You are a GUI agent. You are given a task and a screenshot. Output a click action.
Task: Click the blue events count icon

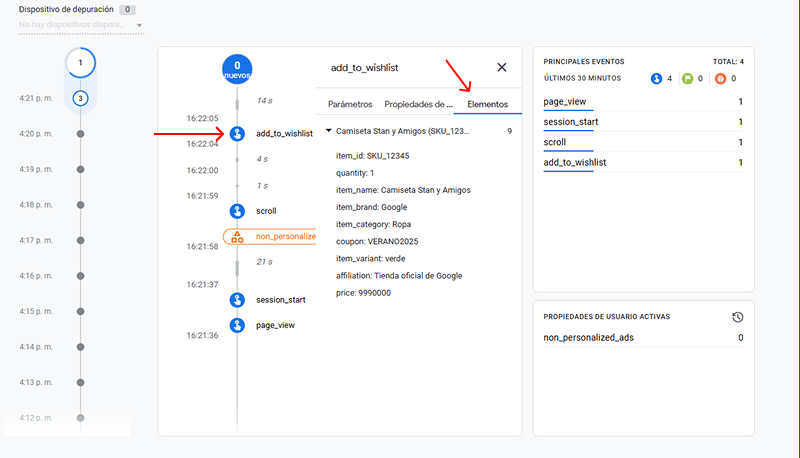point(656,79)
